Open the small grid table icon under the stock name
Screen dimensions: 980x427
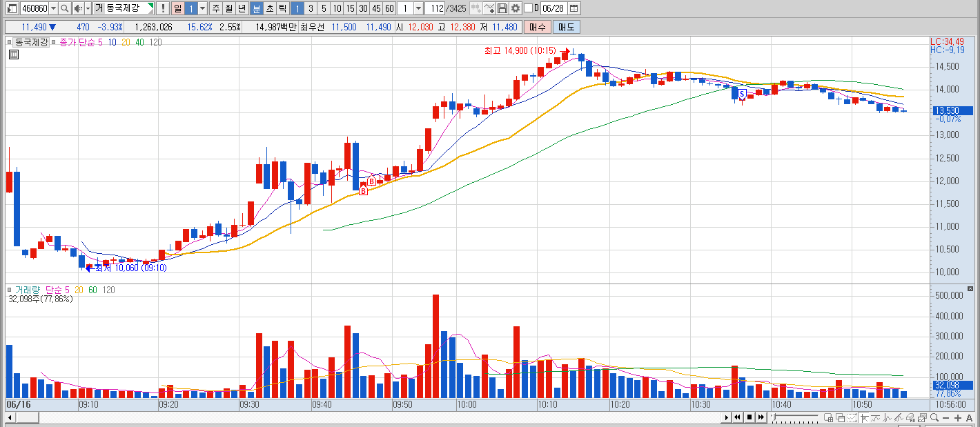pos(14,54)
